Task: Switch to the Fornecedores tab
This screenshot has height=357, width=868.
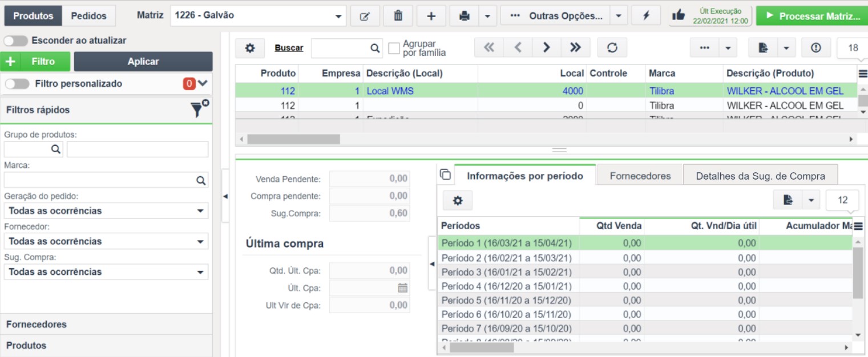Action: (640, 176)
